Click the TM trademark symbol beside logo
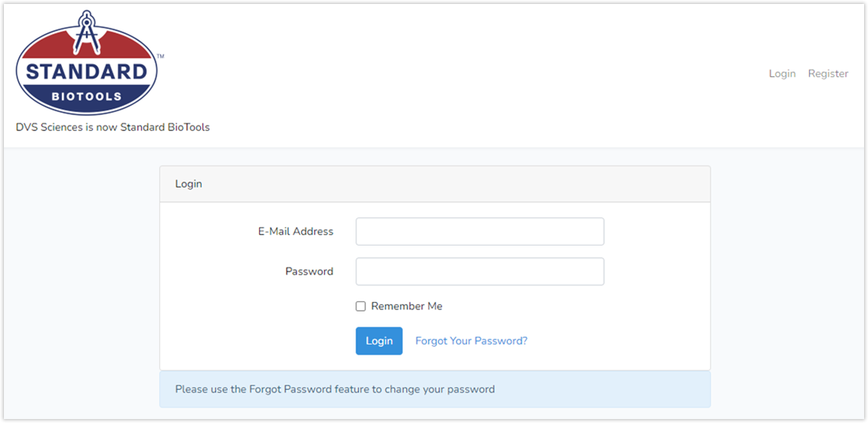The width and height of the screenshot is (868, 423). 160,57
